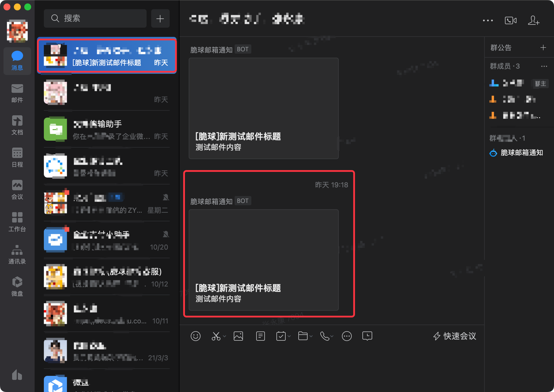Select the chat with [脆球]新测试邮件标题 preview

point(107,55)
